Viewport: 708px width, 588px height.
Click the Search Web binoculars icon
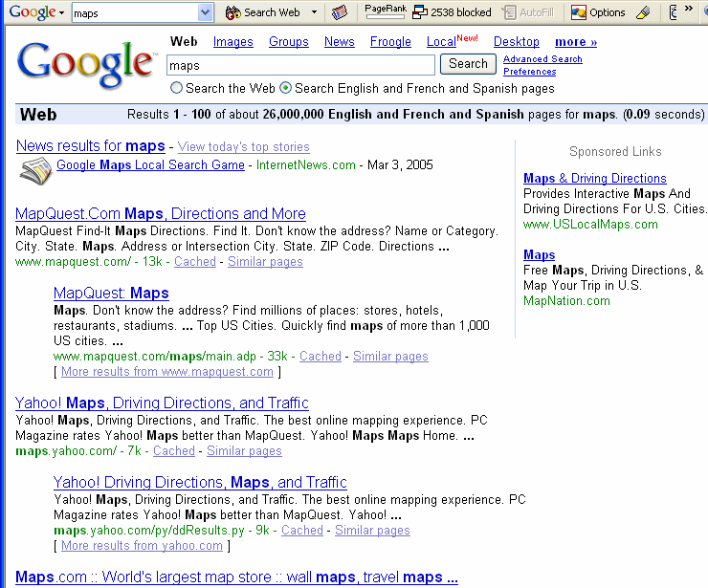click(232, 12)
